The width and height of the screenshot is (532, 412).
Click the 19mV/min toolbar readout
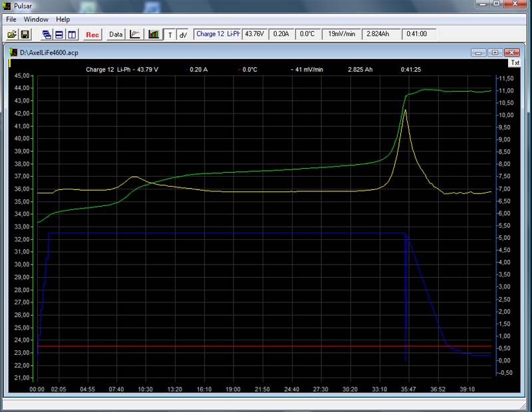(341, 34)
